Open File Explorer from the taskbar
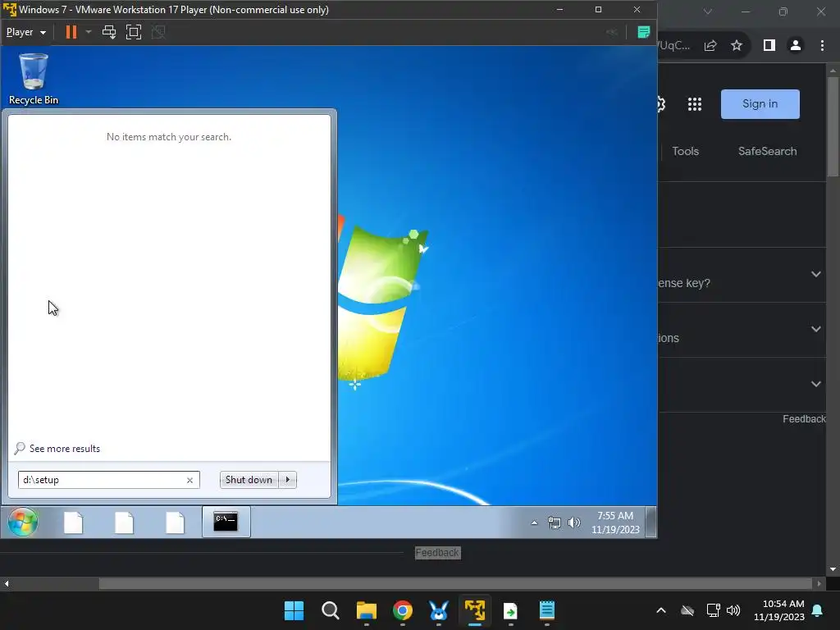This screenshot has width=840, height=630. pyautogui.click(x=367, y=610)
